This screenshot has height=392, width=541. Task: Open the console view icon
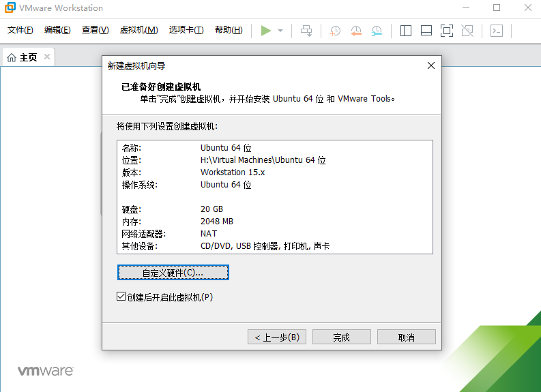[497, 31]
